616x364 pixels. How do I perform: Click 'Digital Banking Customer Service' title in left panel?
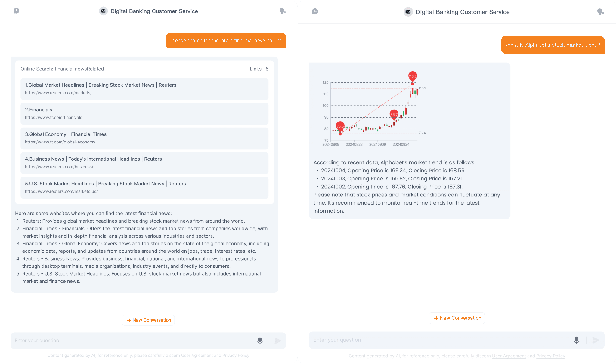point(154,11)
